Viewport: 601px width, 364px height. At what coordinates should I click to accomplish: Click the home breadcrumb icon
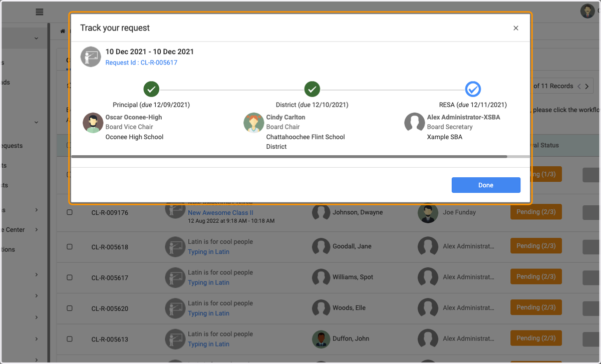(63, 31)
